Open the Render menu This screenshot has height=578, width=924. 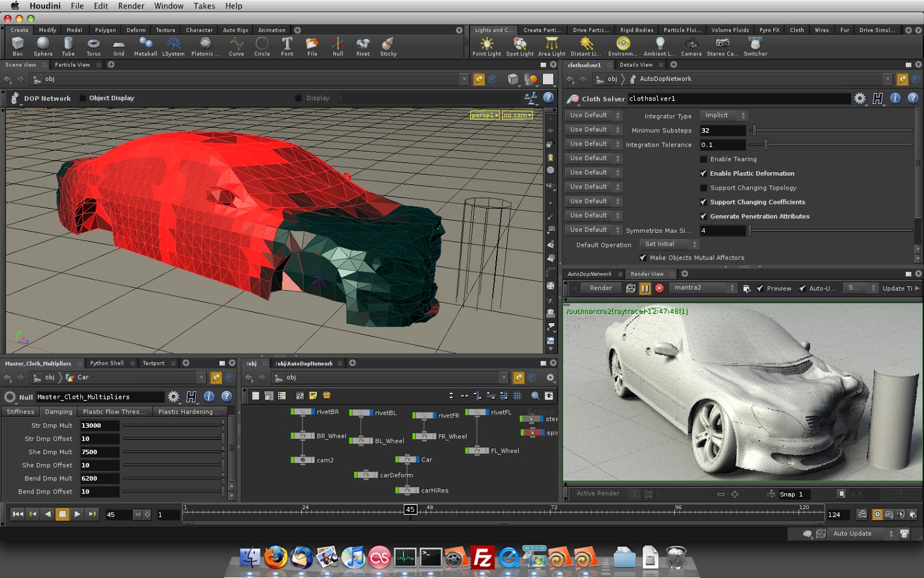click(131, 6)
